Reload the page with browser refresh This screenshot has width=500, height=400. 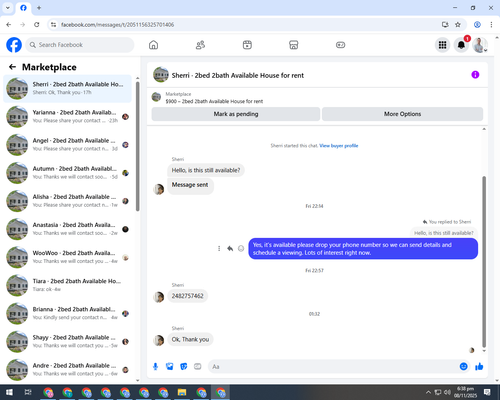(37, 25)
